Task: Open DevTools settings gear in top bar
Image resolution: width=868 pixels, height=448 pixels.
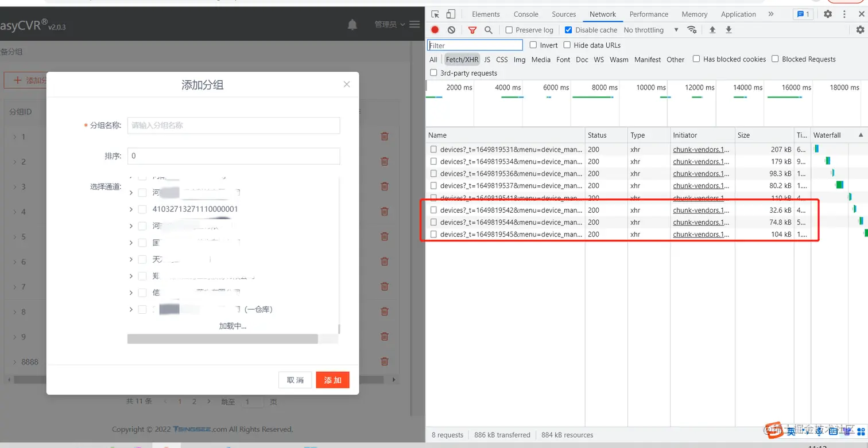Action: (828, 14)
